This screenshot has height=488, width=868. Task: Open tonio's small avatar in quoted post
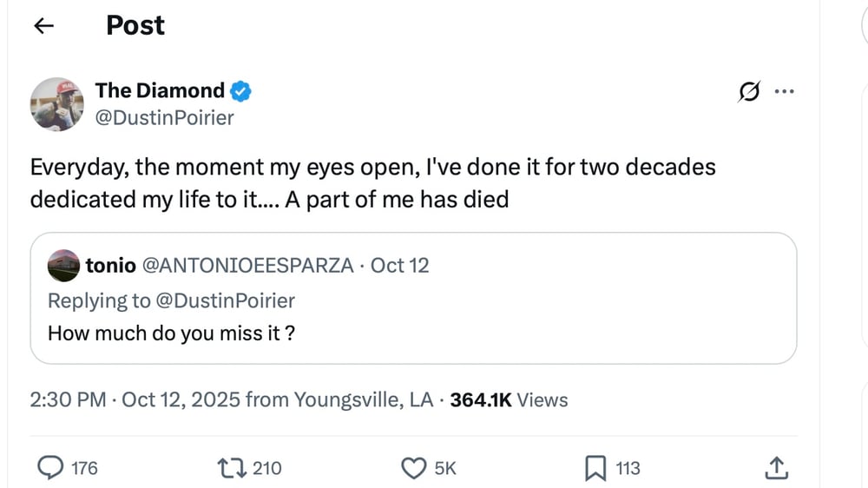coord(63,265)
